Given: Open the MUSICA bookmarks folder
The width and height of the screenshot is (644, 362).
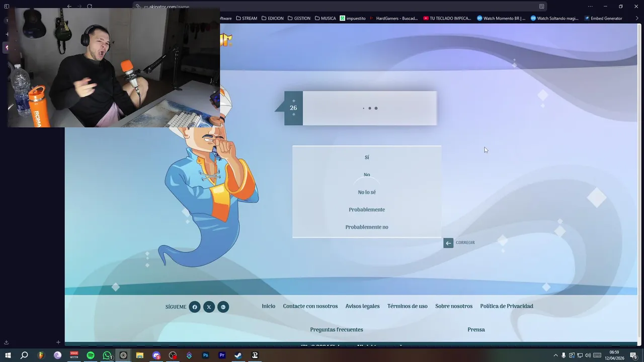Looking at the screenshot, I should pos(325,18).
